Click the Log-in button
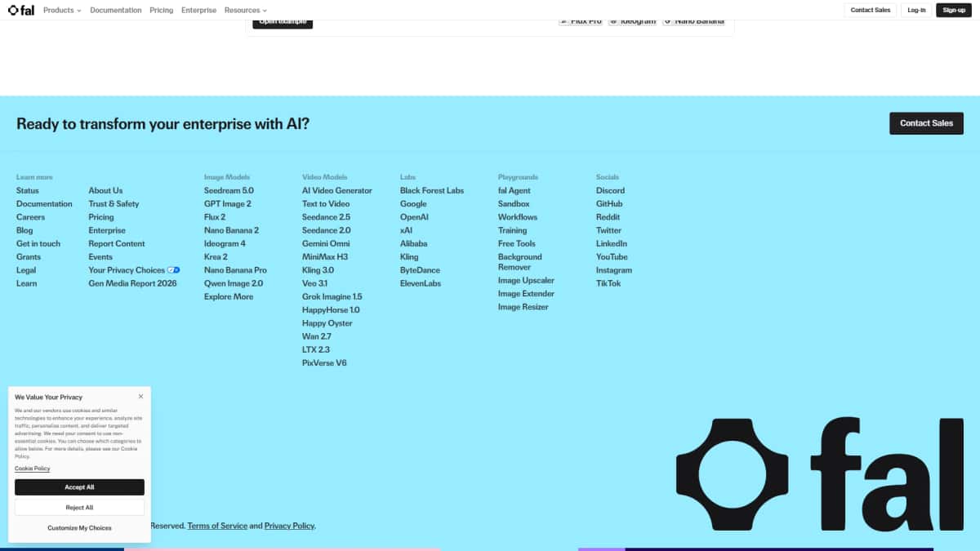The image size is (980, 551). click(916, 10)
